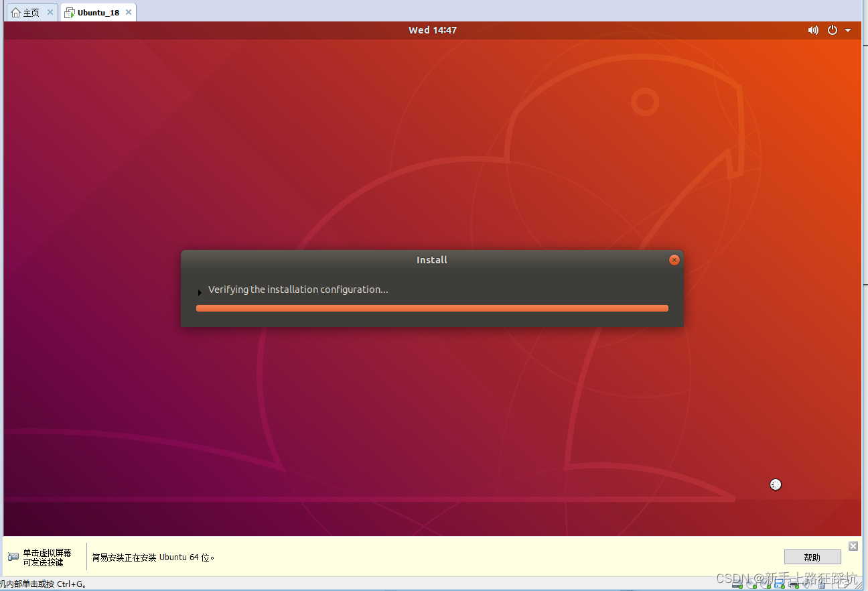The image size is (868, 591).
Task: Click the printer status icon
Action: coord(794,585)
